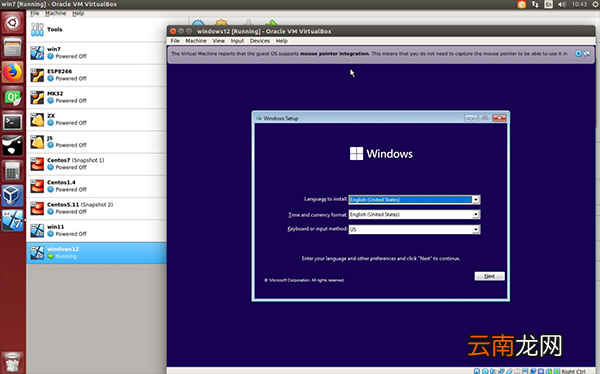Image resolution: width=600 pixels, height=374 pixels.
Task: Launch Firefox from the dock
Action: point(12,72)
